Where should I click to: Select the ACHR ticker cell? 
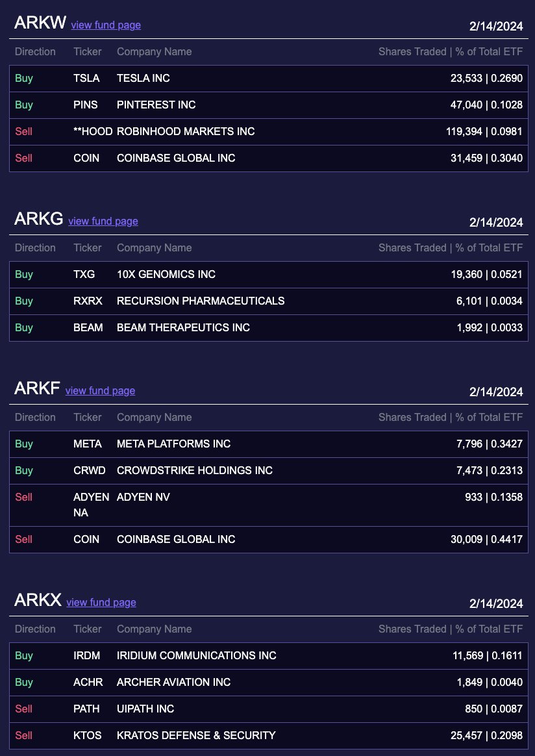[x=88, y=682]
